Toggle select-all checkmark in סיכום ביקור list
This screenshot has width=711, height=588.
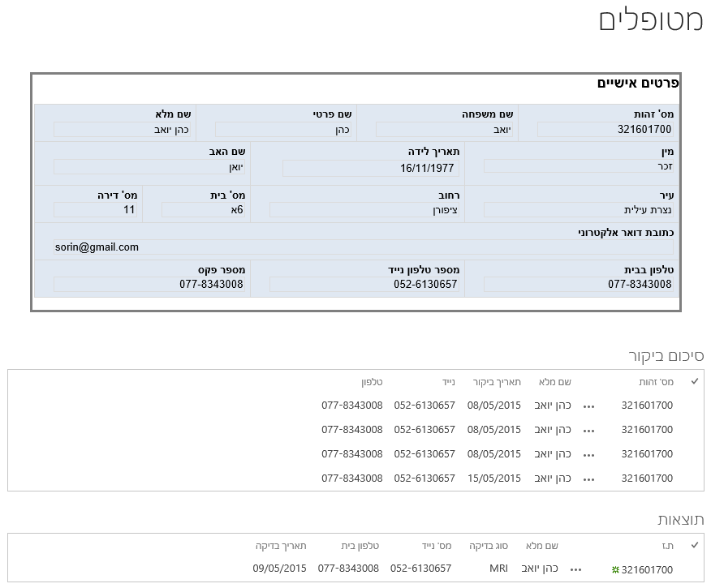click(x=694, y=381)
